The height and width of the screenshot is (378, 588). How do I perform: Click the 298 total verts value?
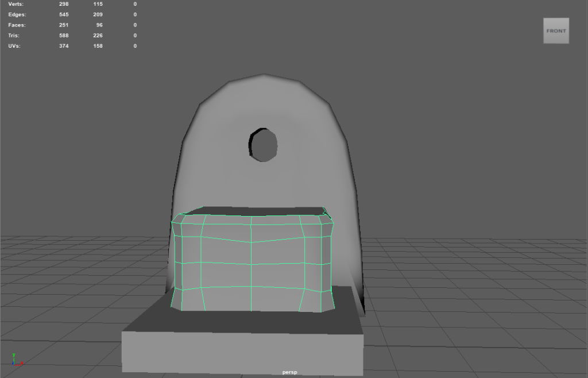(63, 4)
